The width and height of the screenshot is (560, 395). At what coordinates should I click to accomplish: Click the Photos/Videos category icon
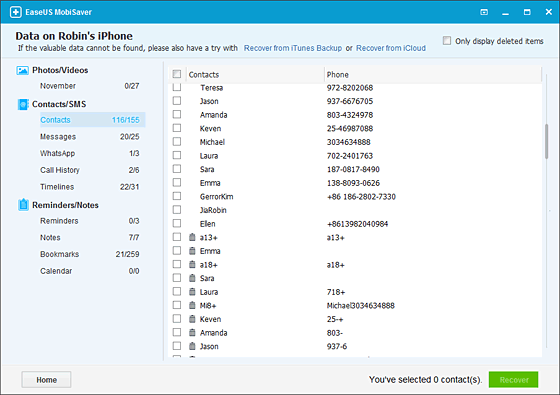pos(22,70)
